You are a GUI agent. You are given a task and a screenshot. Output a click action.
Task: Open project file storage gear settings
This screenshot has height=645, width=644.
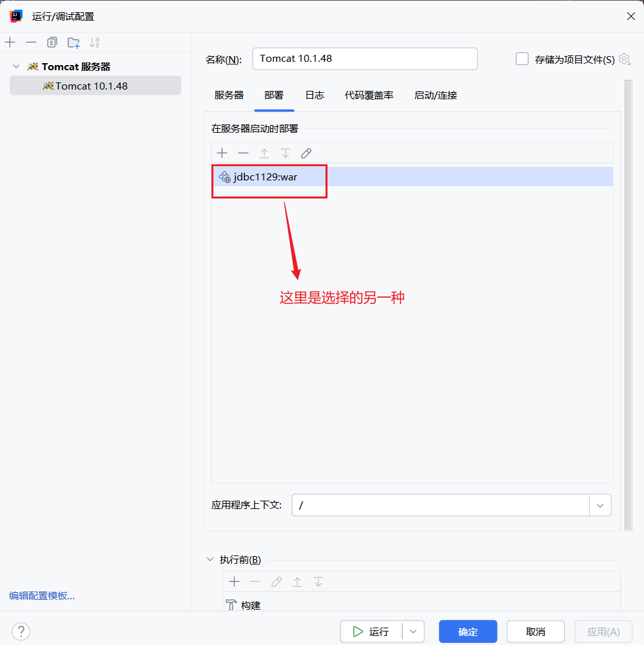625,59
